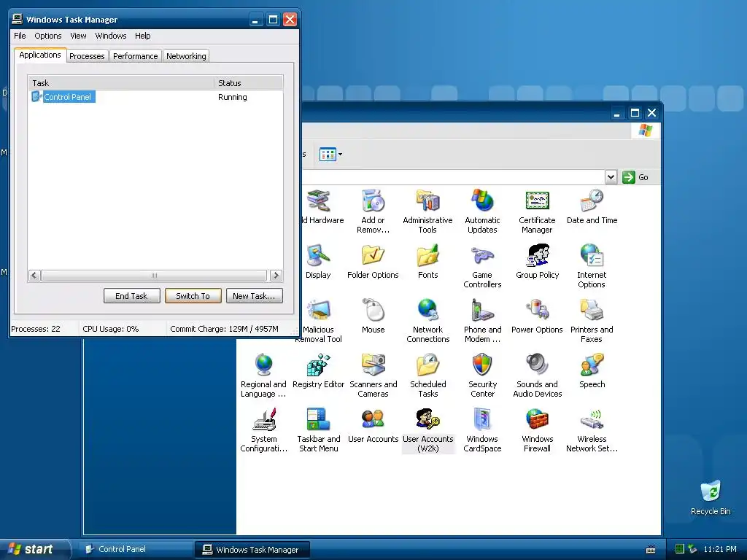Click Task Manager CPU tray icon

[680, 549]
